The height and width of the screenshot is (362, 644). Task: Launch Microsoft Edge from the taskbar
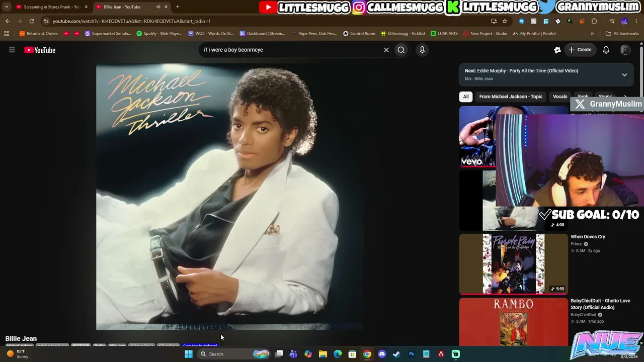(338, 354)
